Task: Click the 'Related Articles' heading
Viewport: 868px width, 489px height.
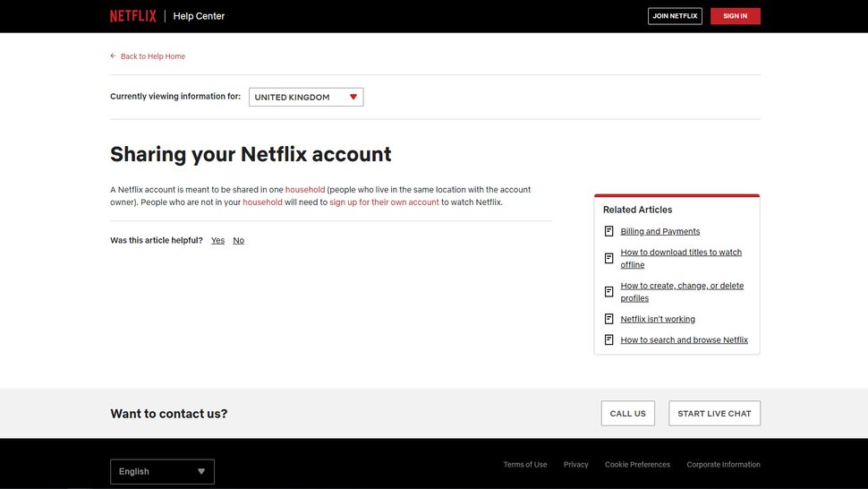Action: (x=638, y=210)
